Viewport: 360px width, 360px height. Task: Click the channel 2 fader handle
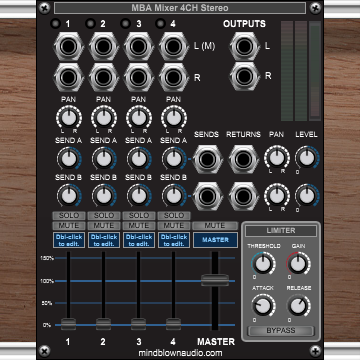click(104, 324)
